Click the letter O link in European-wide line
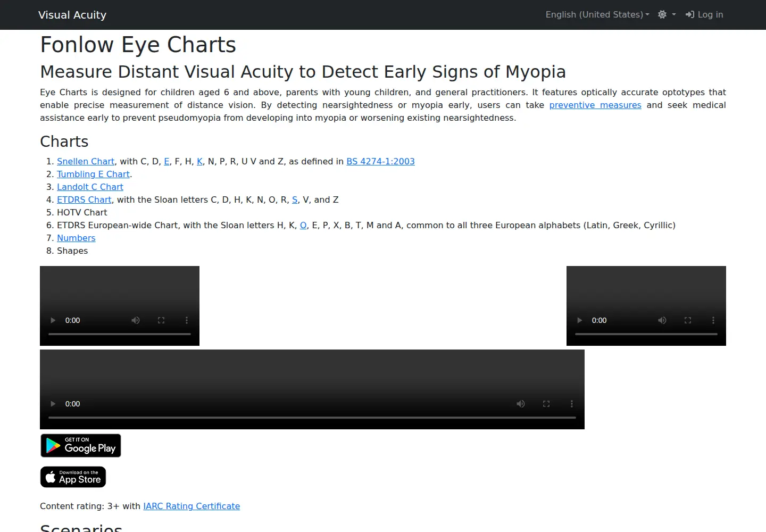 (303, 225)
